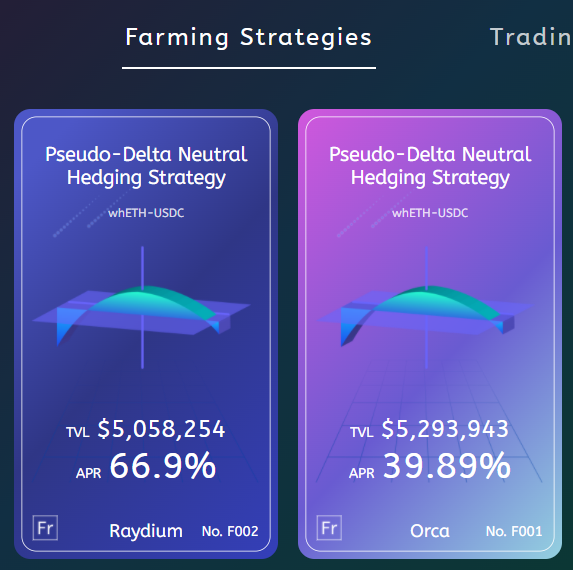The height and width of the screenshot is (570, 573).
Task: Click the 66.9% APR figure
Action: click(163, 466)
